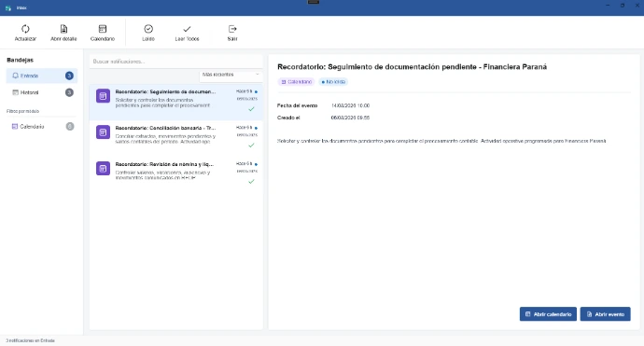
Task: Click the Filtros por módulo label
Action: click(x=23, y=111)
